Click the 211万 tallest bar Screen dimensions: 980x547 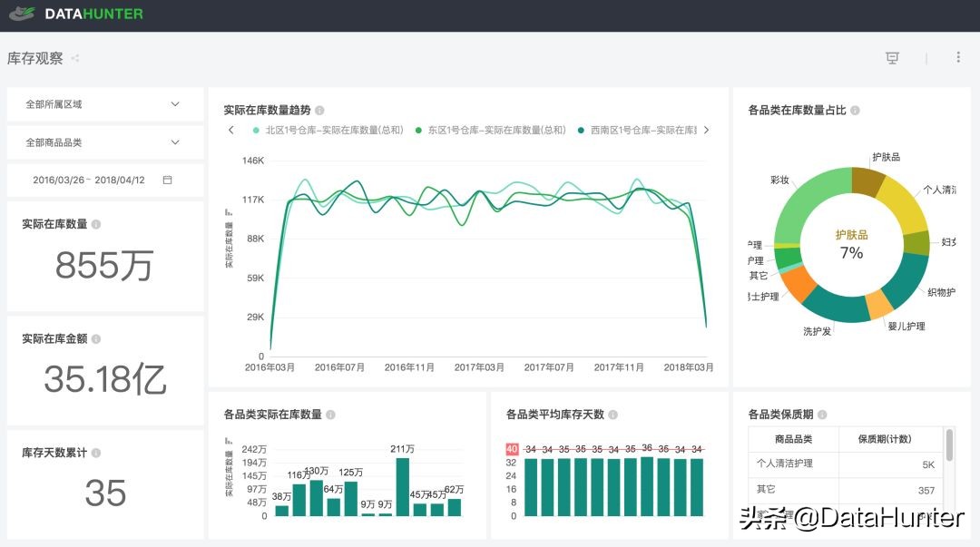pyautogui.click(x=403, y=486)
